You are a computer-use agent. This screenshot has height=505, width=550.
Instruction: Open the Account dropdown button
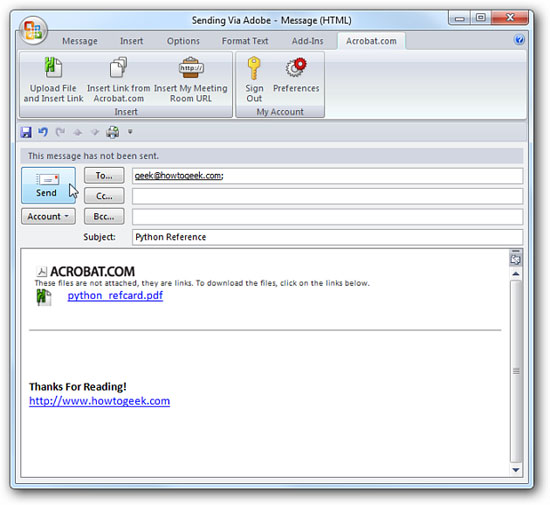pyautogui.click(x=48, y=216)
